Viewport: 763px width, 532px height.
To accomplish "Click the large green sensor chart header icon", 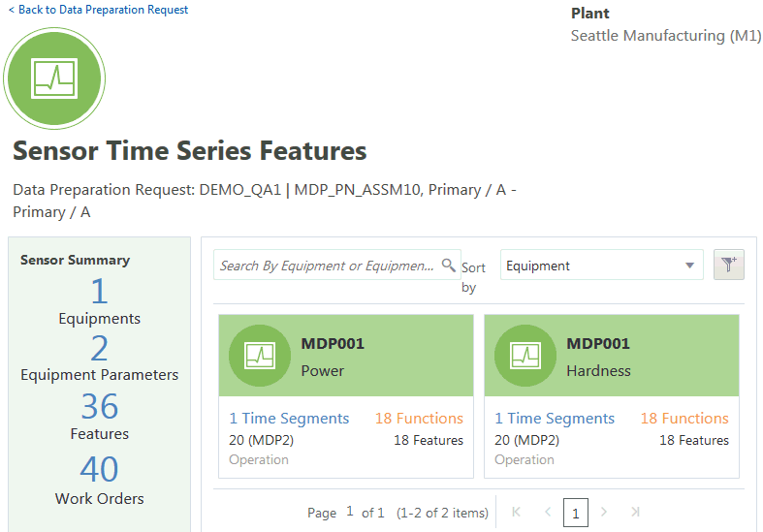I will 54,78.
